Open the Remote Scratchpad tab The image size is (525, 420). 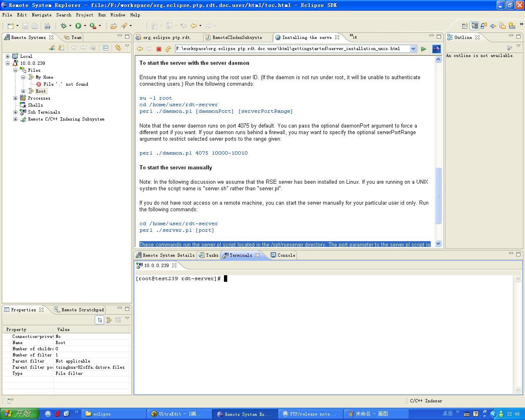[79, 310]
